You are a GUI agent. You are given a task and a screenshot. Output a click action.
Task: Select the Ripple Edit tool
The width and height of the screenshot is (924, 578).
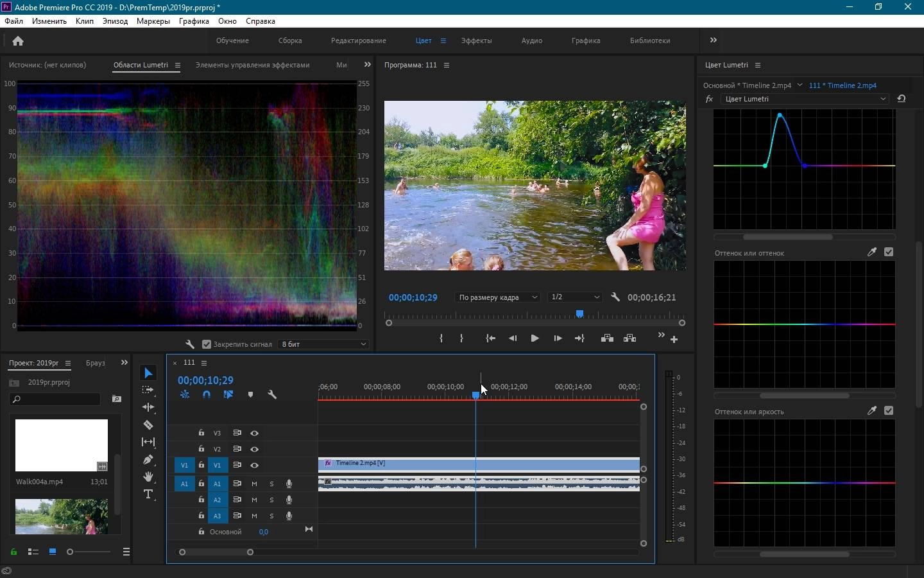(x=148, y=407)
